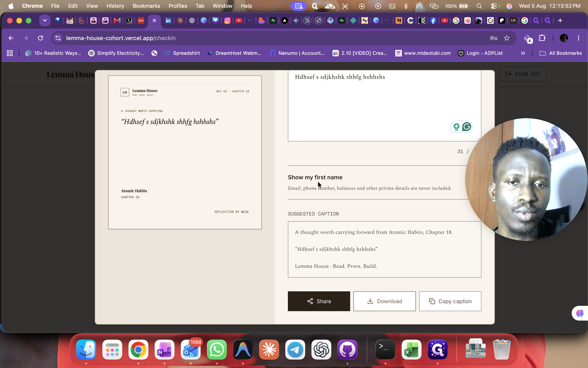Click the circular webcam overlay bubble
This screenshot has height=368, width=588.
click(x=526, y=180)
